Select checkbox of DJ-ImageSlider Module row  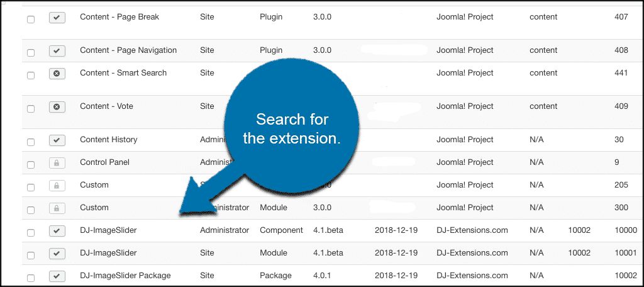click(x=31, y=256)
